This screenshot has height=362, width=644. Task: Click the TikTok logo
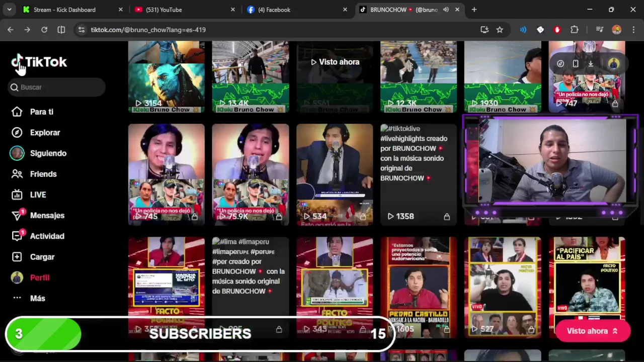tap(39, 62)
